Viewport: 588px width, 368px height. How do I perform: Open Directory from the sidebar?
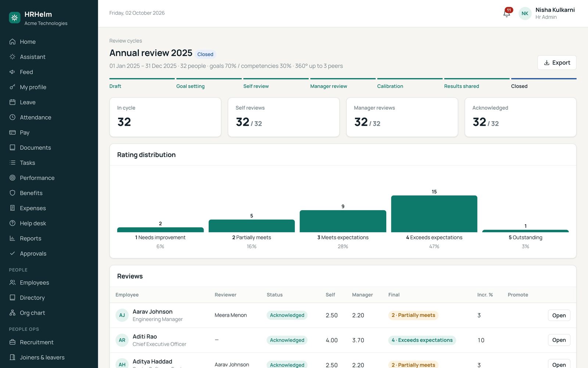49,297
